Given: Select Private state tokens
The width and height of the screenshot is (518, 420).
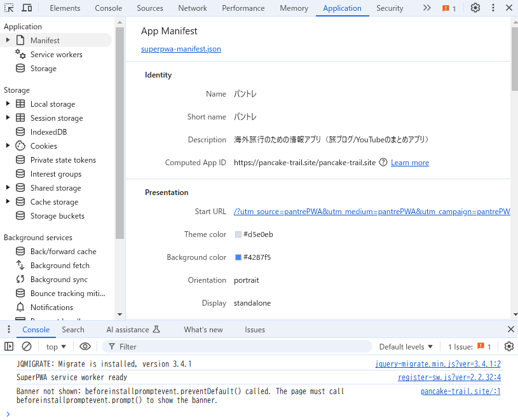Looking at the screenshot, I should [63, 160].
